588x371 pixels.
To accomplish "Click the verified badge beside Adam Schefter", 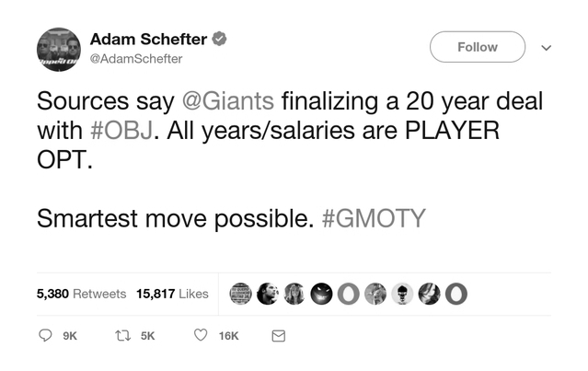I will pyautogui.click(x=221, y=39).
